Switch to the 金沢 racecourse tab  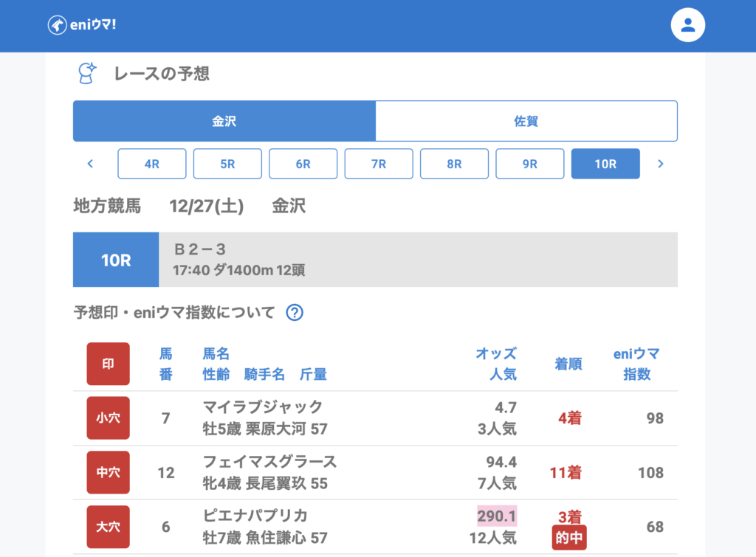click(x=224, y=121)
